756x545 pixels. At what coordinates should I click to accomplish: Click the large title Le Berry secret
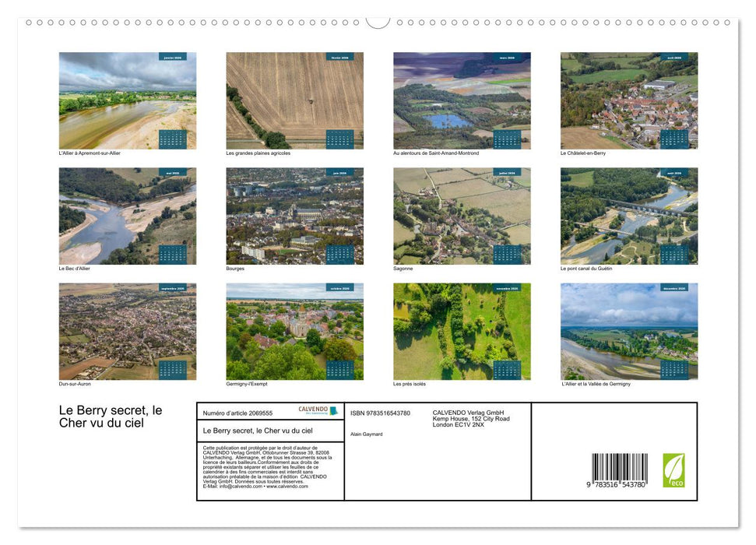click(x=110, y=417)
